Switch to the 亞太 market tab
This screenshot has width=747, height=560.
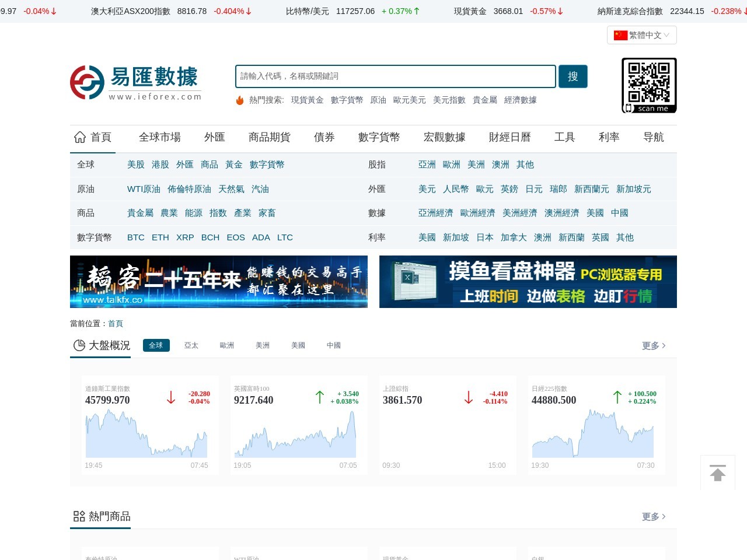pyautogui.click(x=191, y=345)
